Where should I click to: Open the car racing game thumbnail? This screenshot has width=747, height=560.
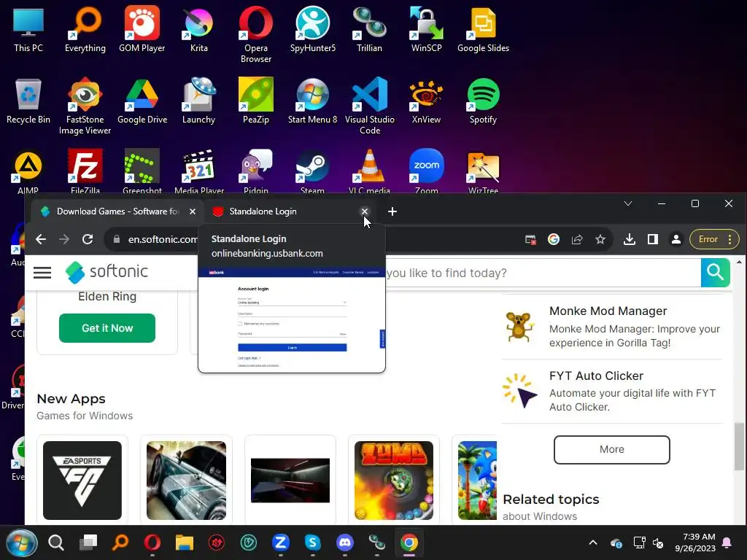[186, 481]
